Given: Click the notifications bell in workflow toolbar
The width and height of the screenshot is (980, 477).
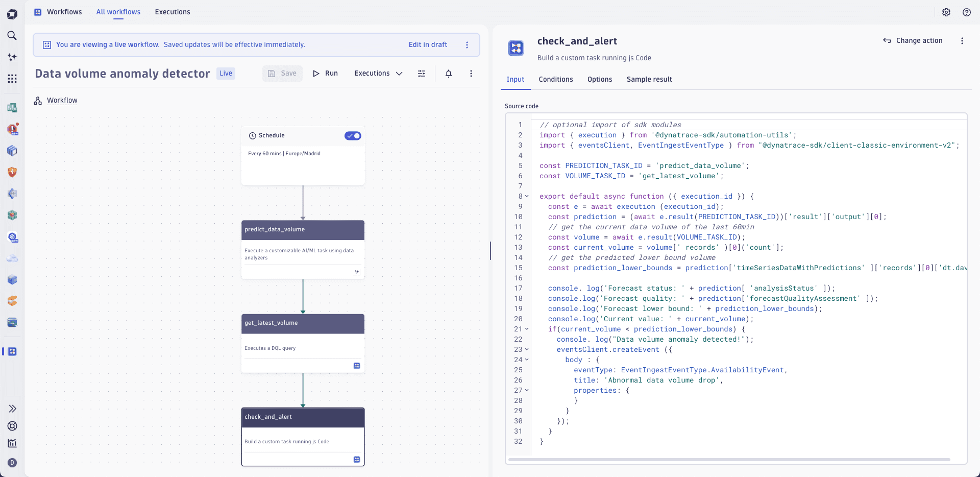Looking at the screenshot, I should pos(448,74).
